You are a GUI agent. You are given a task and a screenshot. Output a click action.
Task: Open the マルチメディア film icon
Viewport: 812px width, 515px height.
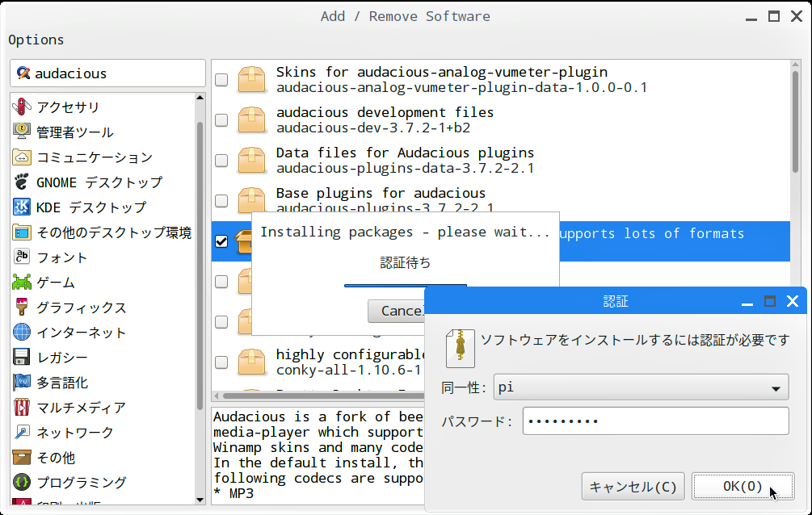(x=22, y=408)
